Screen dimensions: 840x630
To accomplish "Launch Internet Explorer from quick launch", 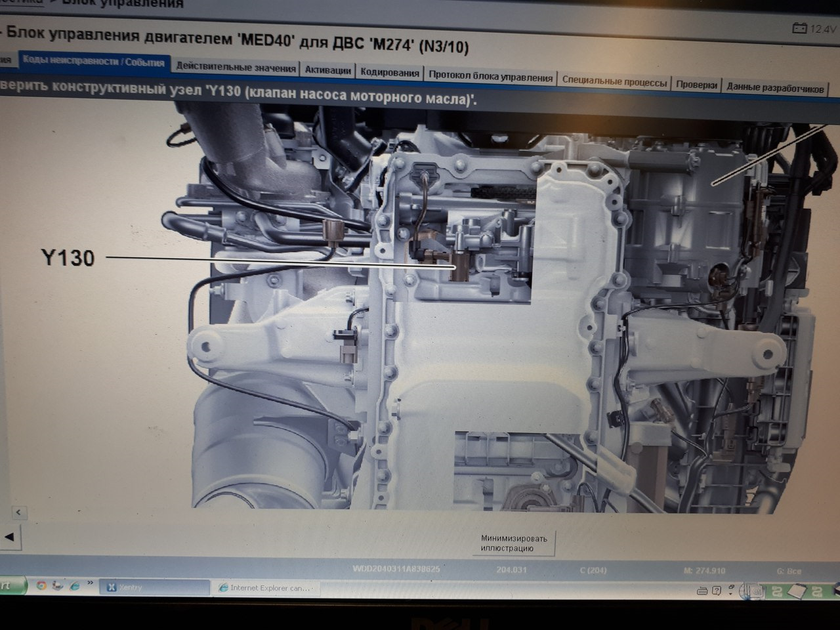I will (x=73, y=585).
